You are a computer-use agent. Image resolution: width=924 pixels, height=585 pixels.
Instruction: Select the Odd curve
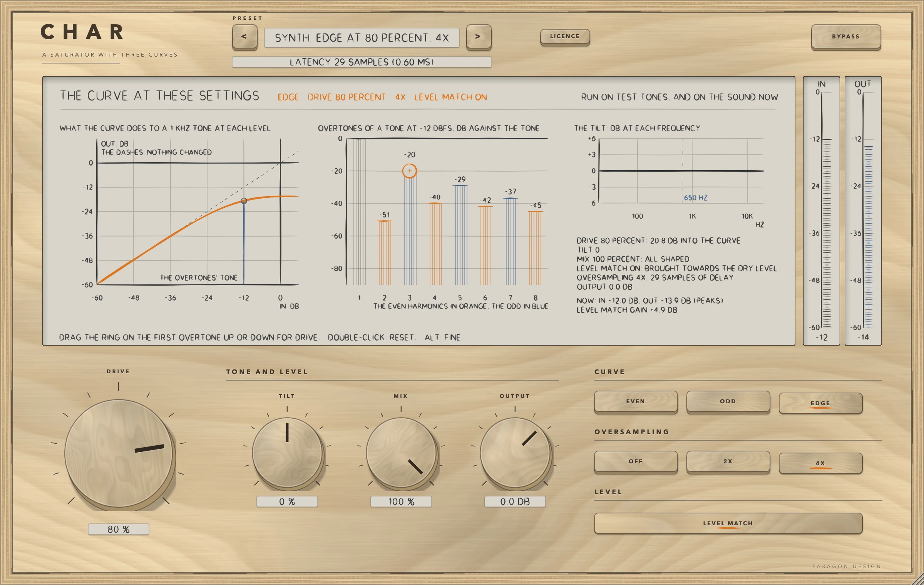(x=728, y=402)
